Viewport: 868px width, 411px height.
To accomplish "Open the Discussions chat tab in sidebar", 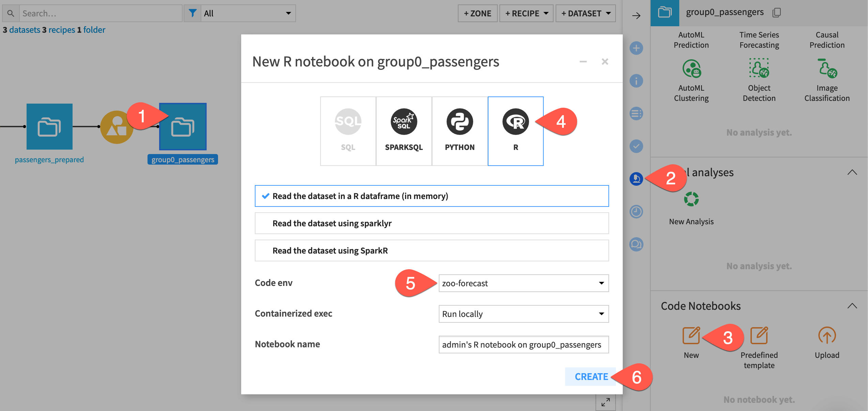I will coord(636,244).
